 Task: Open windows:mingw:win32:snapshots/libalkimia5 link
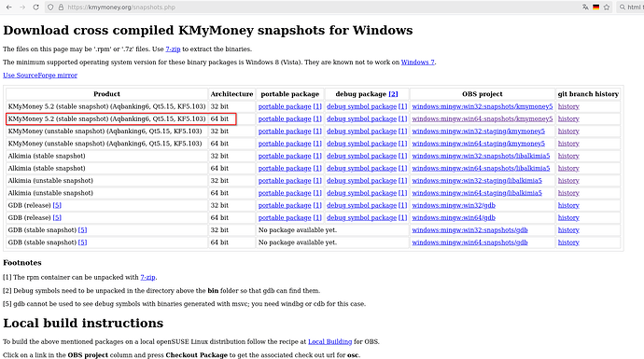click(481, 156)
